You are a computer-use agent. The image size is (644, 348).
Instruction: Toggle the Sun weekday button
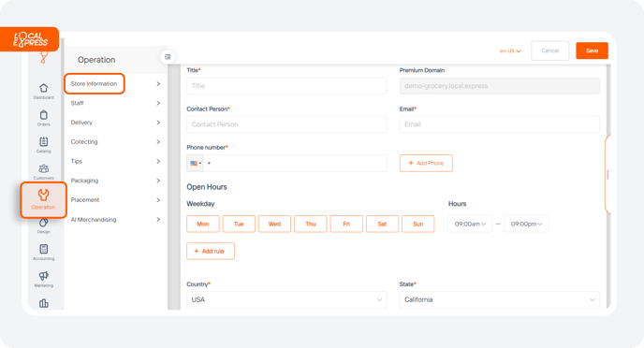pos(418,225)
